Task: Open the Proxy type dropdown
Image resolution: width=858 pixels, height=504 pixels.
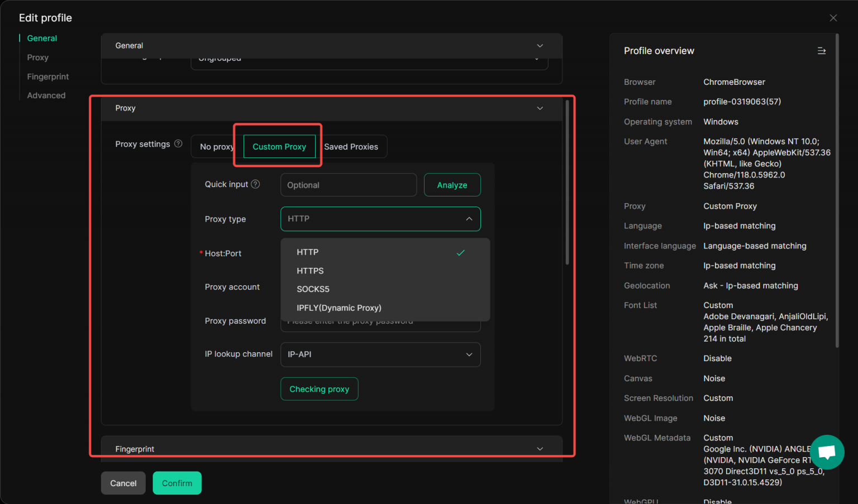Action: click(x=380, y=219)
